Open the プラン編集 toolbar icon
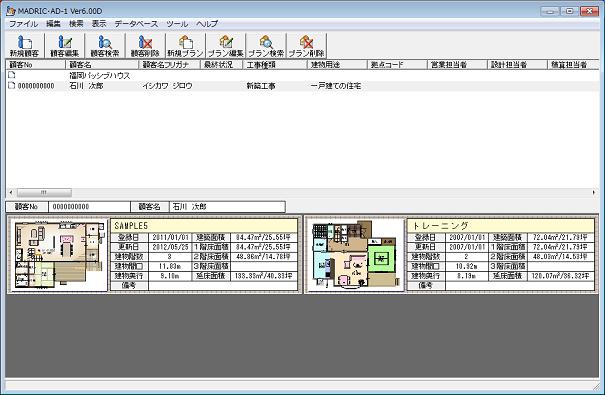The width and height of the screenshot is (605, 395). (x=225, y=46)
